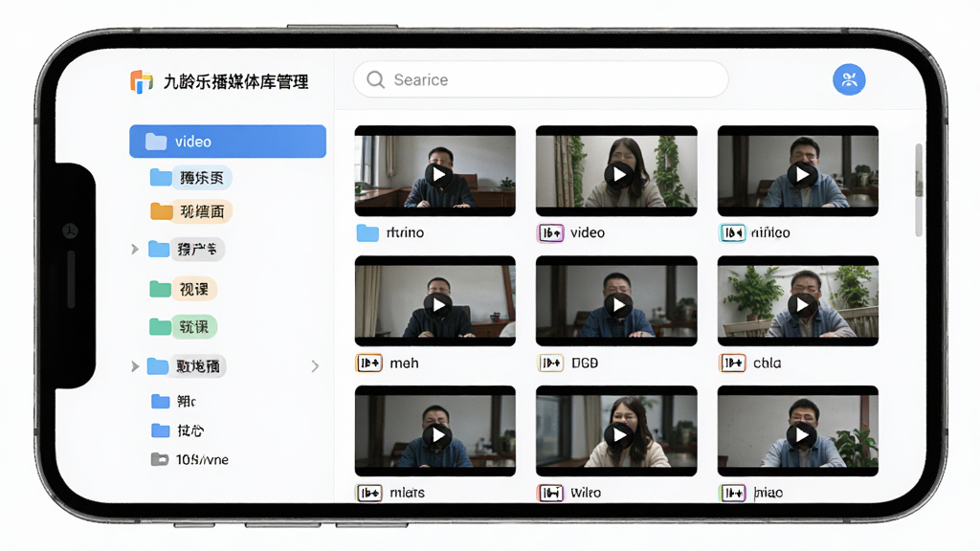
Task: Click into the Searice search field
Action: click(x=541, y=80)
